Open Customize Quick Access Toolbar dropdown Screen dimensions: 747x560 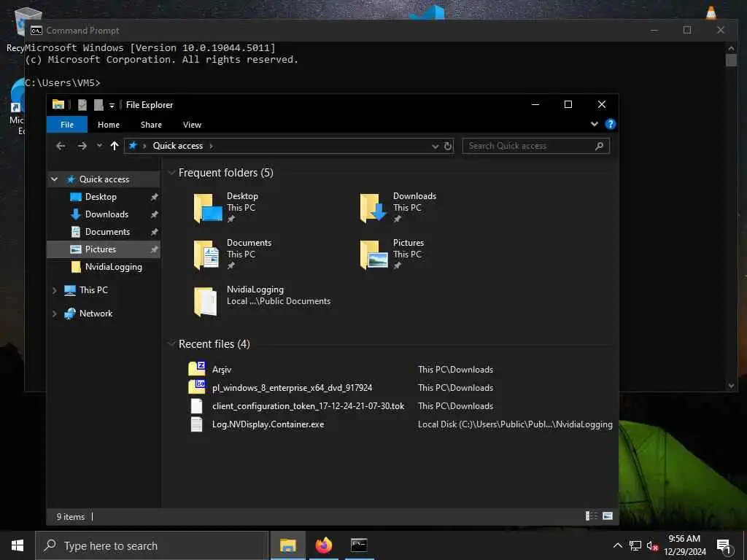pos(112,105)
